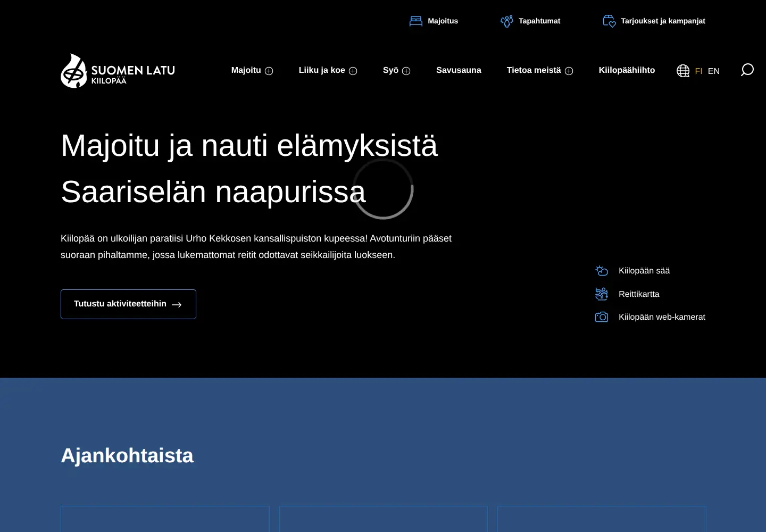This screenshot has height=532, width=766.
Task: Open the Majoitus top link
Action: pos(443,21)
